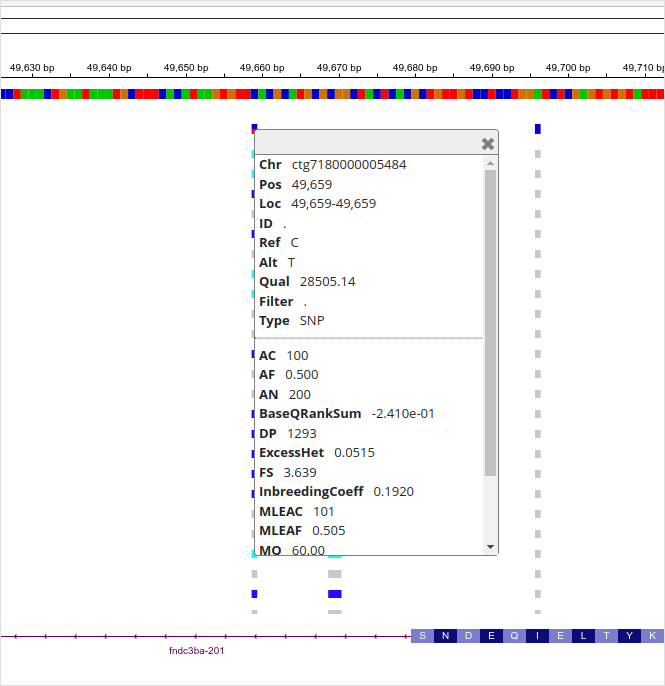Screen dimensions: 665x686
Task: Click the 49,640 bp ruler label
Action: [x=109, y=68]
